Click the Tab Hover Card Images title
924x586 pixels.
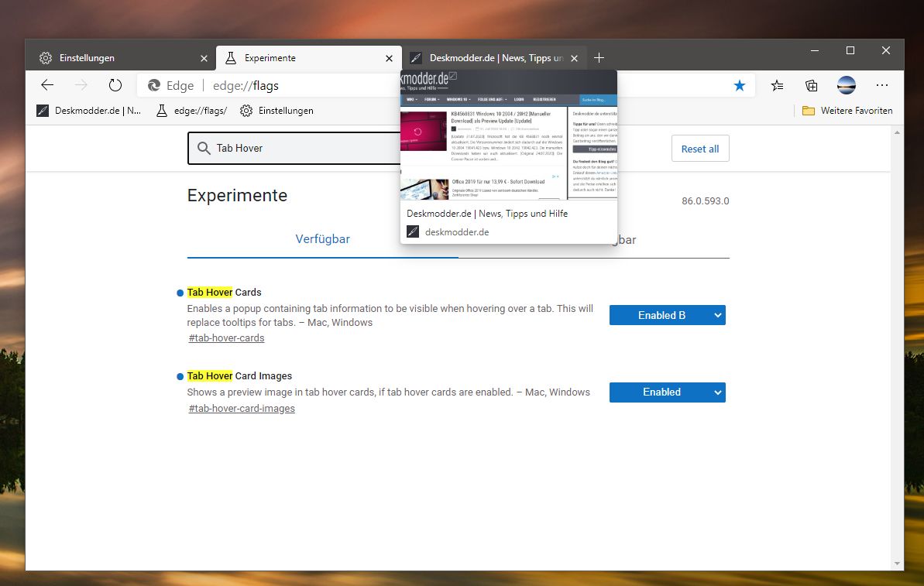pos(239,375)
